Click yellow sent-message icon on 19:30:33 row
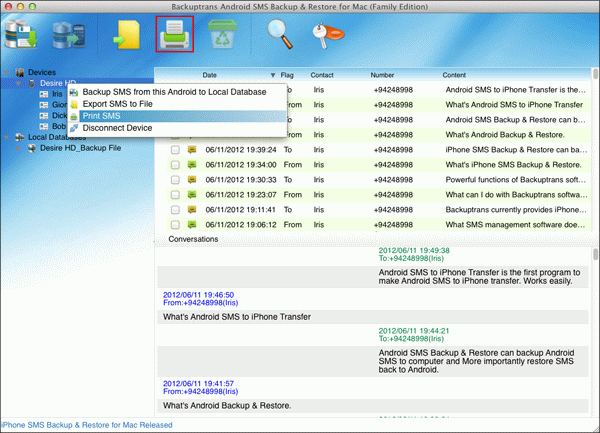 192,179
